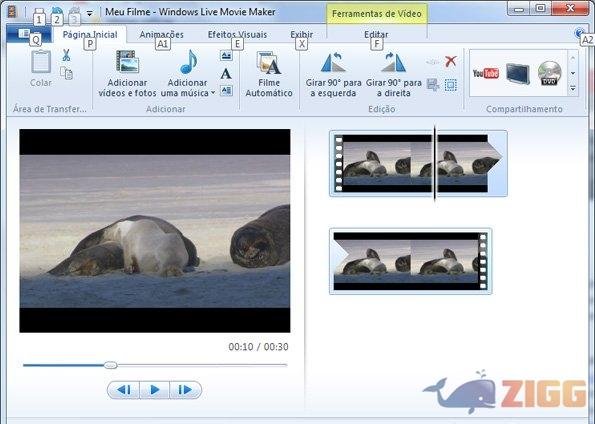Open the dropdown arrow on Adicionar uma música
The height and width of the screenshot is (424, 595).
click(213, 93)
